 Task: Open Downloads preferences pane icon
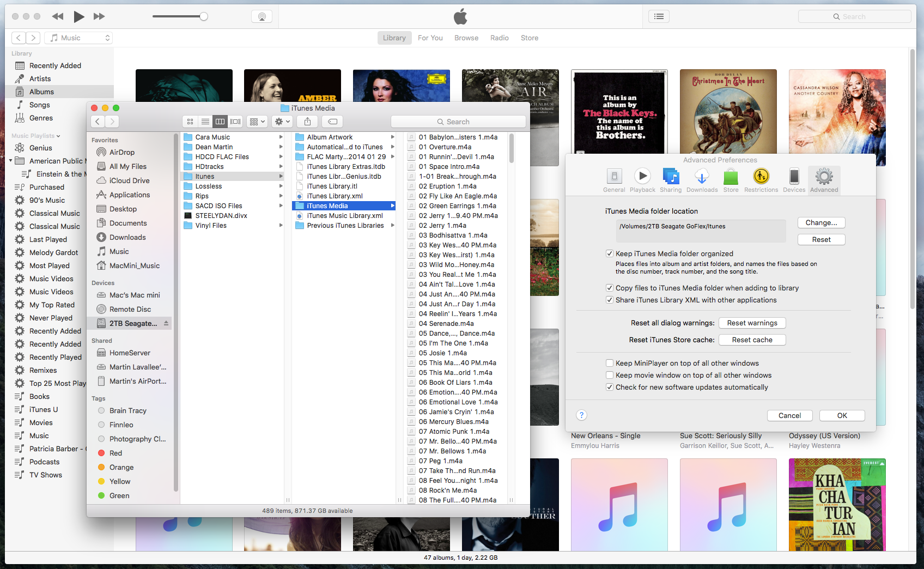pos(702,176)
